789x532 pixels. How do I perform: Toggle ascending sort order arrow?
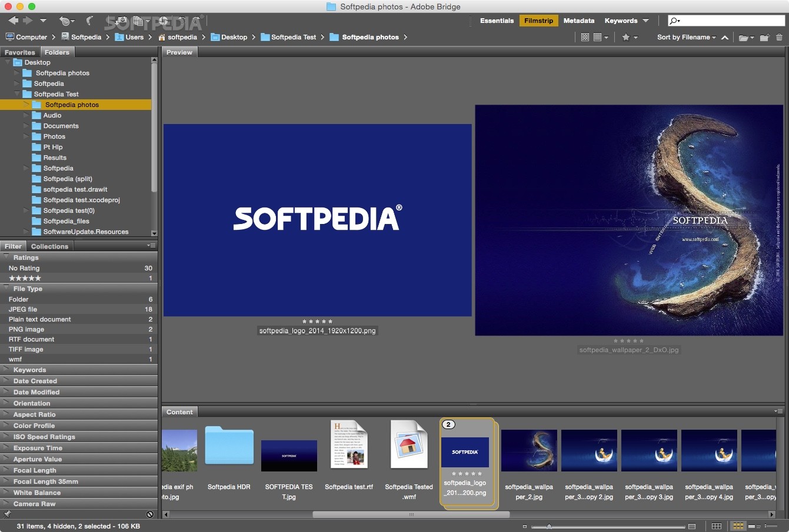coord(725,38)
